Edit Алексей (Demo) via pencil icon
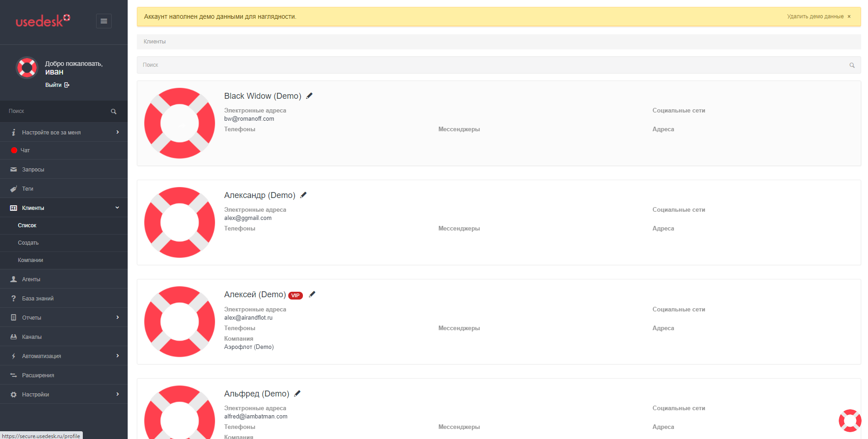This screenshot has width=868, height=439. [312, 294]
